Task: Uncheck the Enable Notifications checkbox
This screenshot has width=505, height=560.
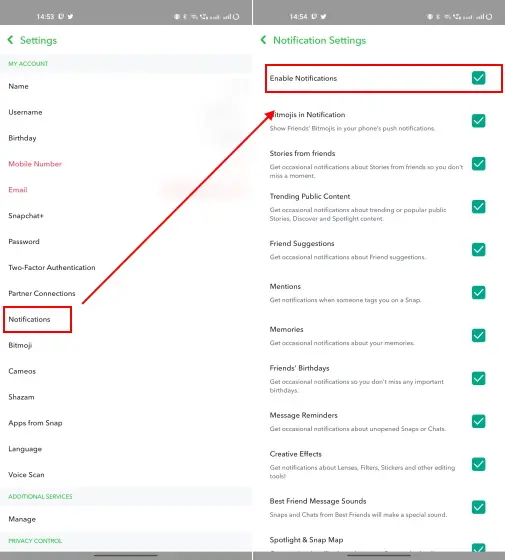Action: (x=478, y=78)
